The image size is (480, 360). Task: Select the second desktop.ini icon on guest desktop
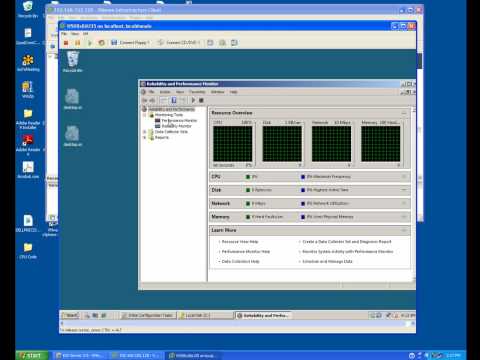click(73, 136)
